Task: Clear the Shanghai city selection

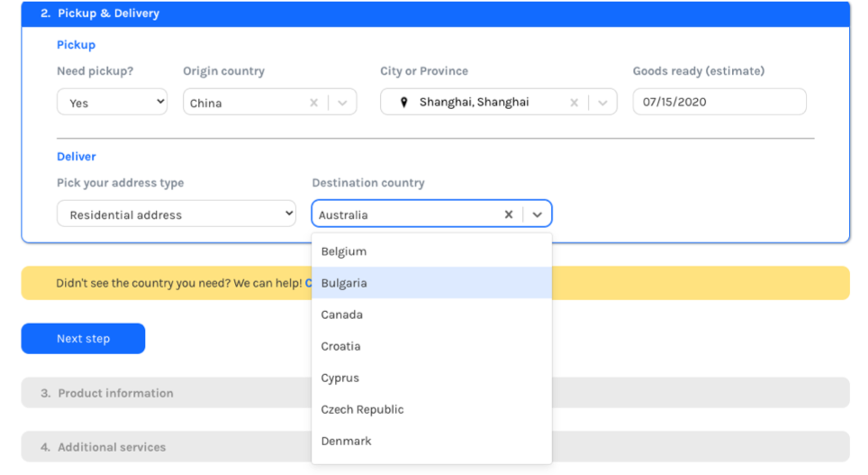Action: pos(574,103)
